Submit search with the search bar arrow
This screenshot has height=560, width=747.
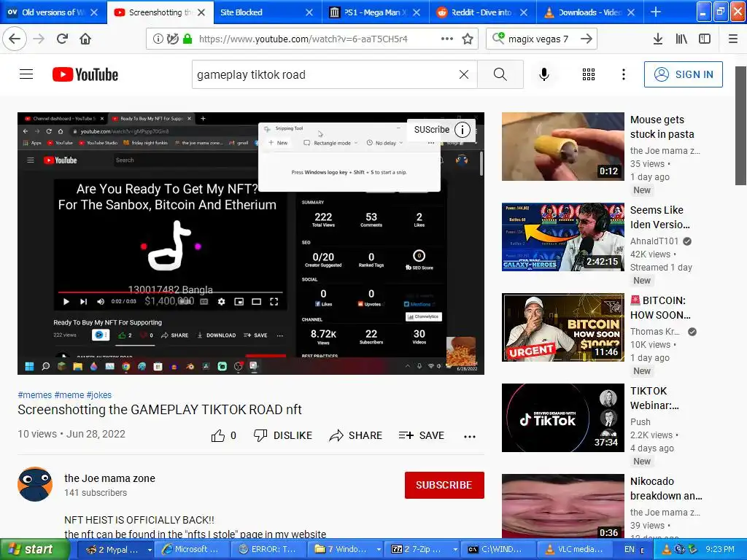[587, 39]
